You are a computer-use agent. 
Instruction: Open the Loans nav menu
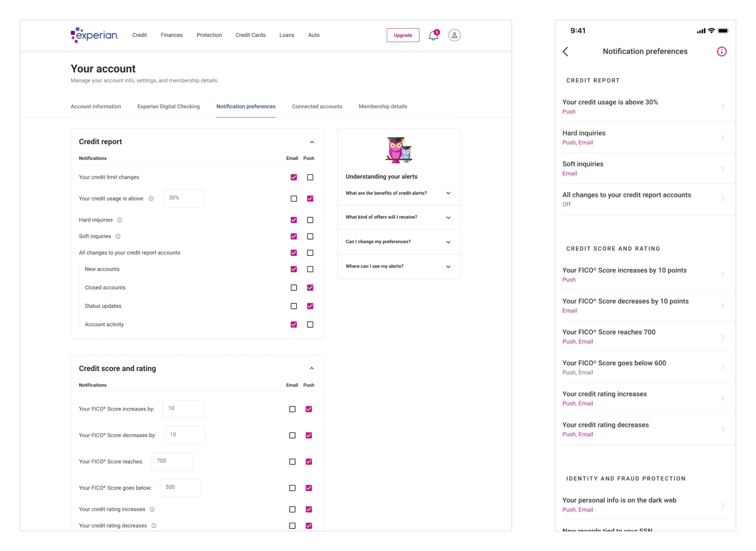point(287,35)
